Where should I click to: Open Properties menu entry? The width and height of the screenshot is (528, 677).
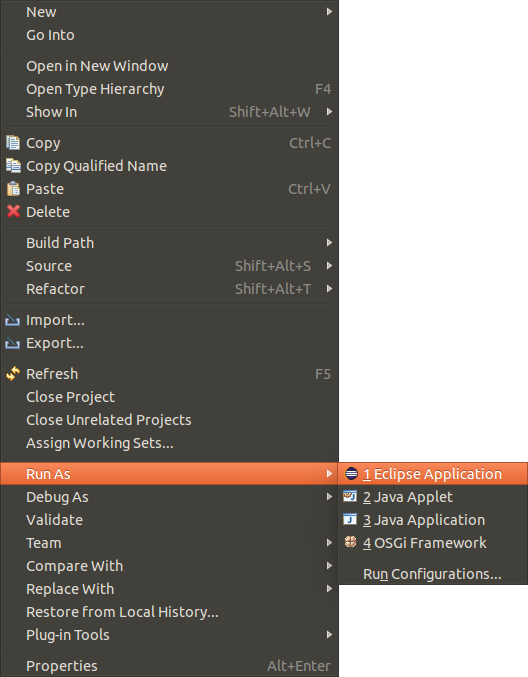169,666
